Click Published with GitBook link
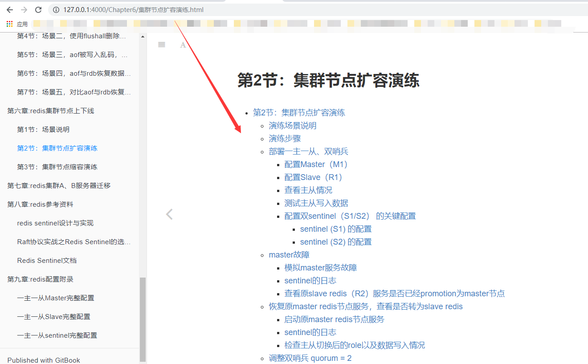588x364 pixels. (x=44, y=360)
